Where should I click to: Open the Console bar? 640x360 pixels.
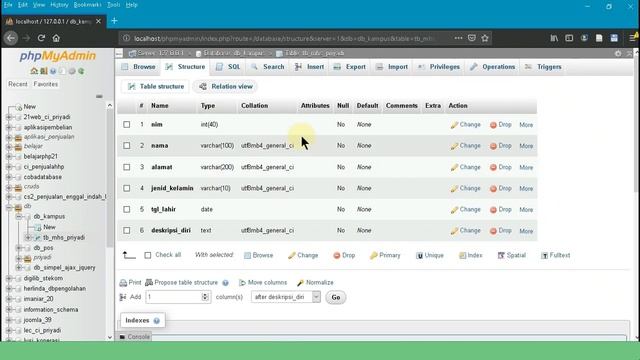pos(135,337)
